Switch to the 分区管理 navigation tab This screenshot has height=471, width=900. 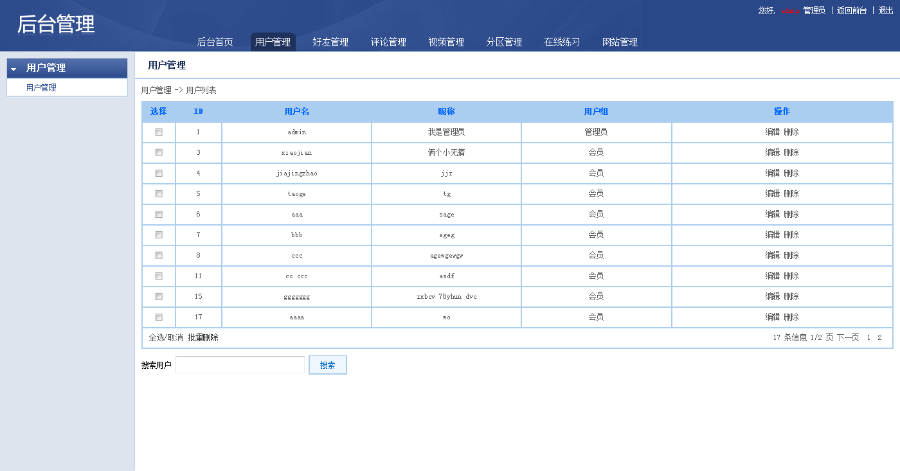(504, 42)
